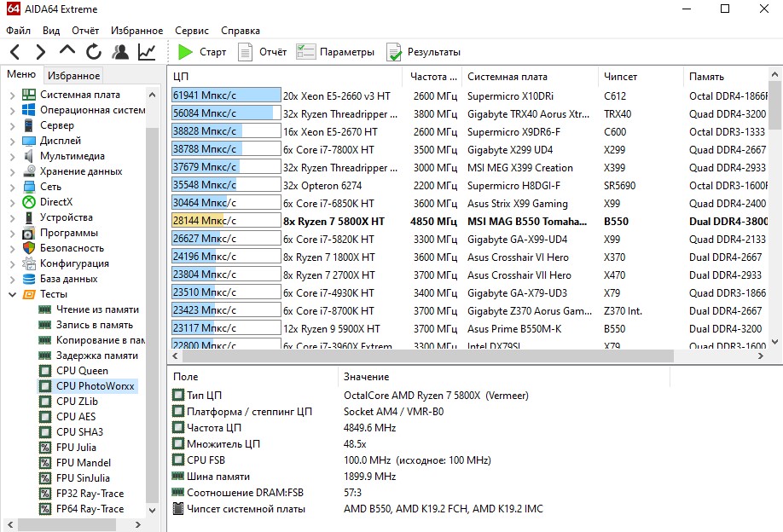Image resolution: width=783 pixels, height=532 pixels.
Task: Open the Отчёт toolbar button
Action: (262, 52)
